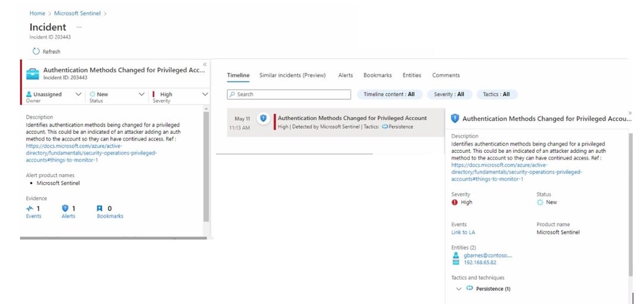Screen dimensions: 644x304
Task: Open the Comments tab
Action: (446, 75)
